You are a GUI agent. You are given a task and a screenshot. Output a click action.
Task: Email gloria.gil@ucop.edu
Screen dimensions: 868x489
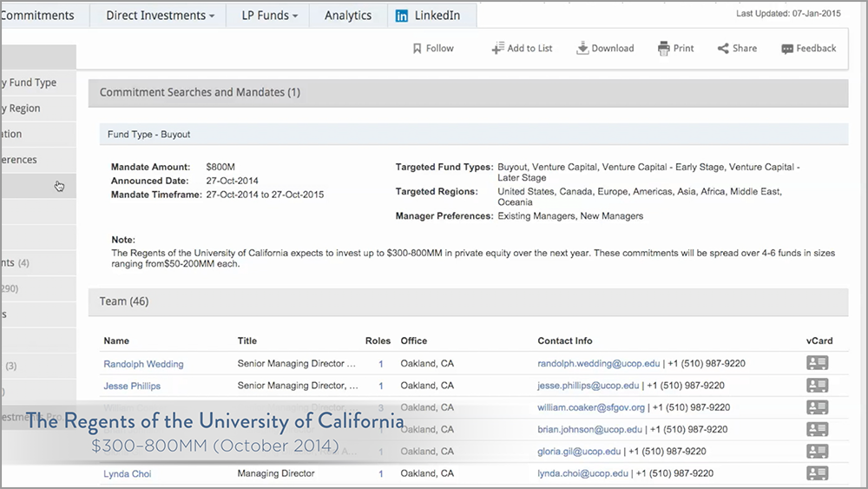point(579,452)
